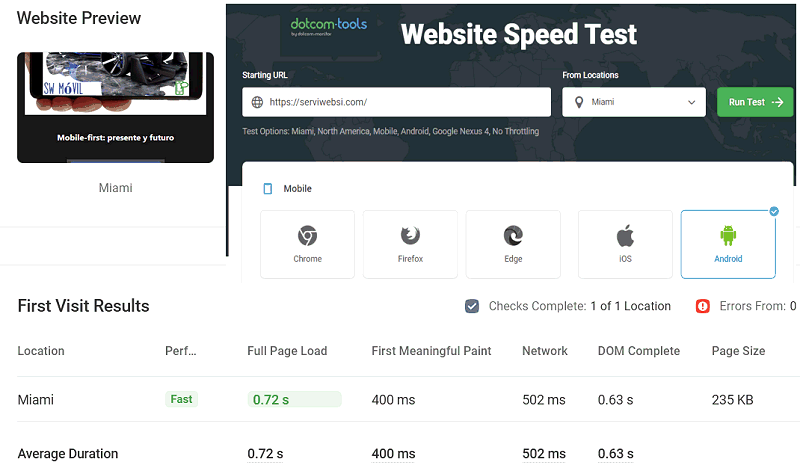Viewport: 800px width, 471px height.
Task: Click the Mobile device icon
Action: [267, 188]
